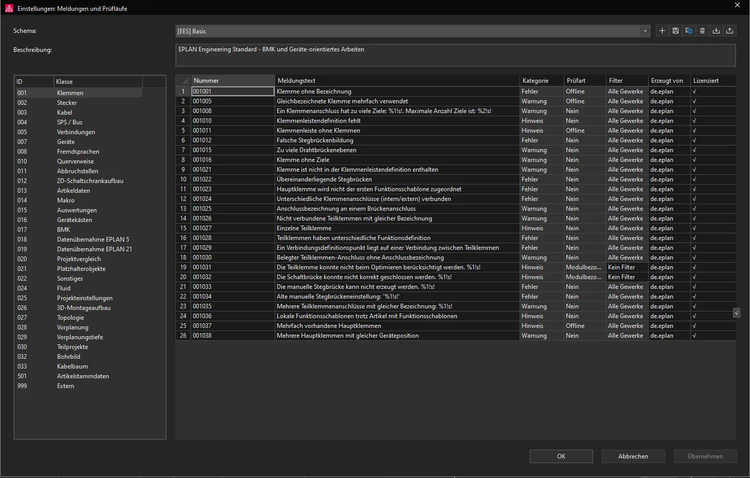The width and height of the screenshot is (750, 478).
Task: Save the scheme with the floppy disk icon
Action: tap(675, 31)
